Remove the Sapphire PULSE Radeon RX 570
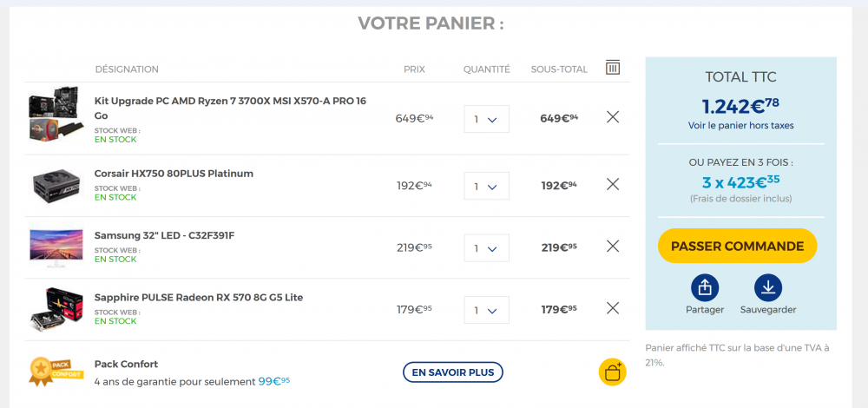Image resolution: width=868 pixels, height=408 pixels. (613, 308)
